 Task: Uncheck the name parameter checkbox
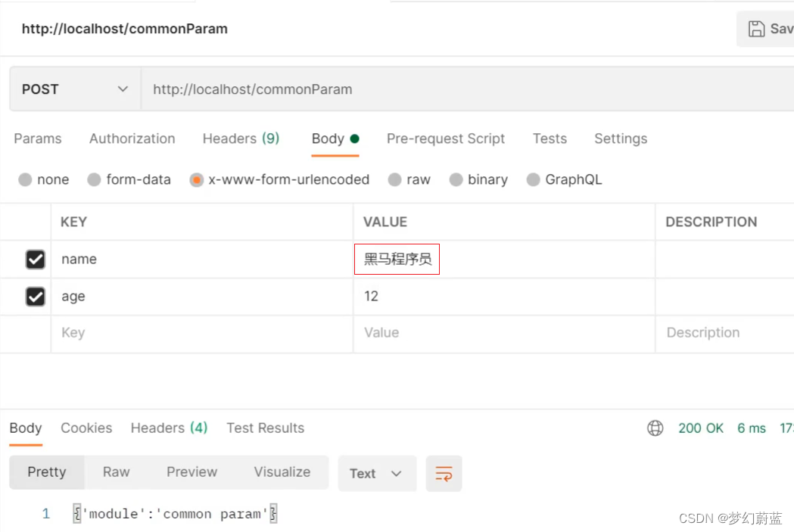tap(36, 260)
